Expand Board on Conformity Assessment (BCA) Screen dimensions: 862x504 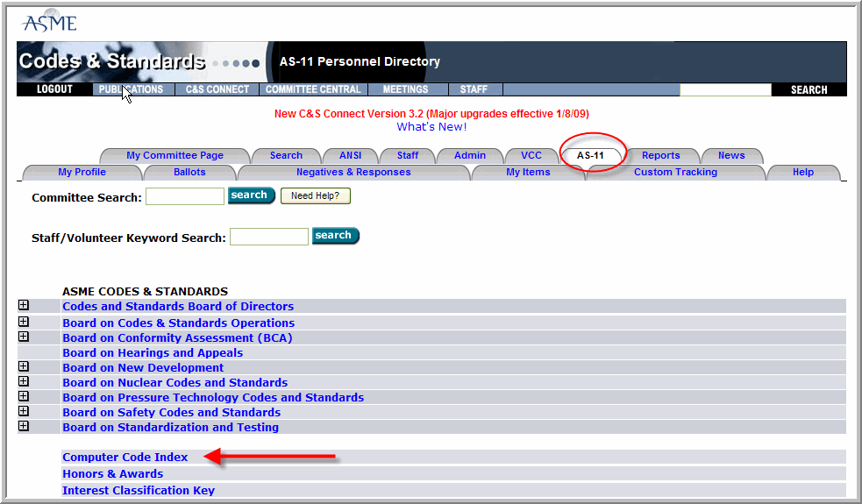pyautogui.click(x=24, y=337)
